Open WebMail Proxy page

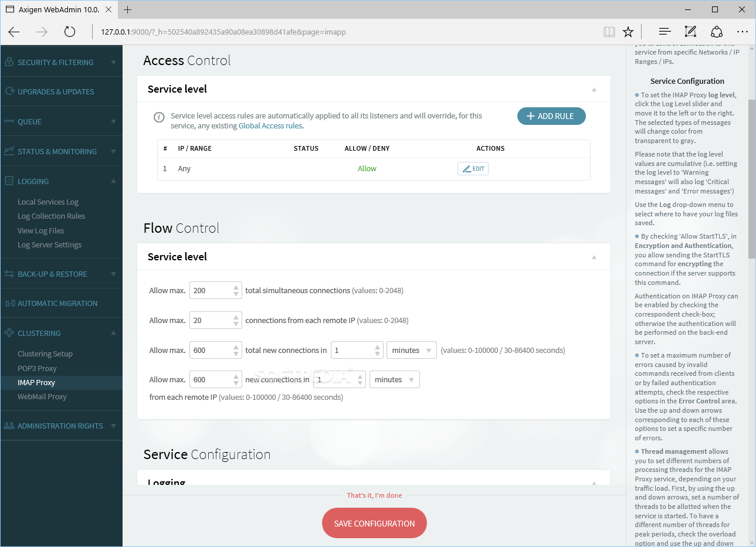coord(42,396)
